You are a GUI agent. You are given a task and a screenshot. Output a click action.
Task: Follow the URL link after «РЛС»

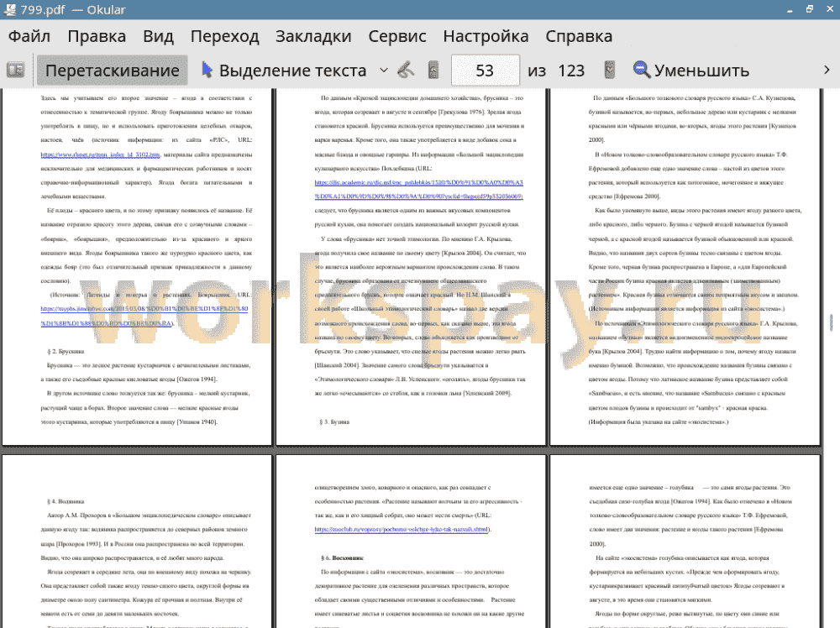coord(100,154)
